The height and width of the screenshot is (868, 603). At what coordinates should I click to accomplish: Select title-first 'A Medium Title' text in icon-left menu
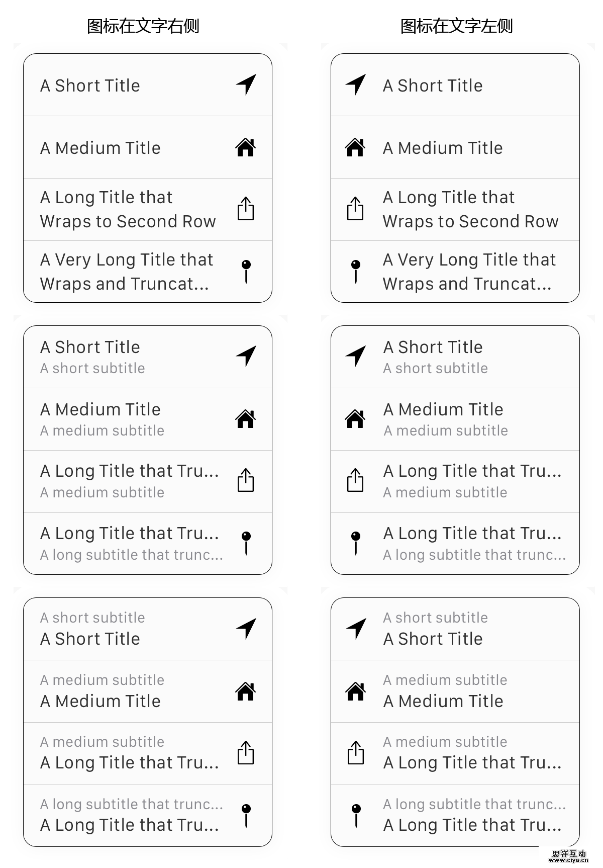point(443,409)
